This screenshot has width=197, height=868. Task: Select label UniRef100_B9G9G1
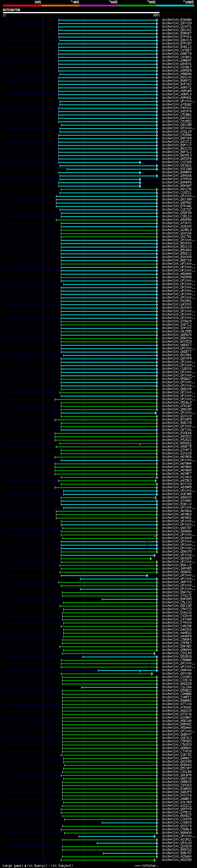177,444
